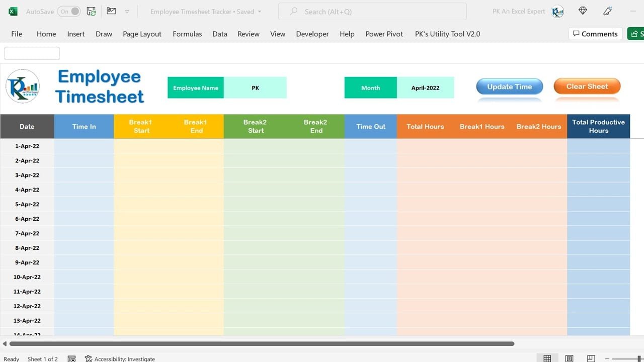This screenshot has height=362, width=644.
Task: Click the Comments button
Action: (x=595, y=34)
